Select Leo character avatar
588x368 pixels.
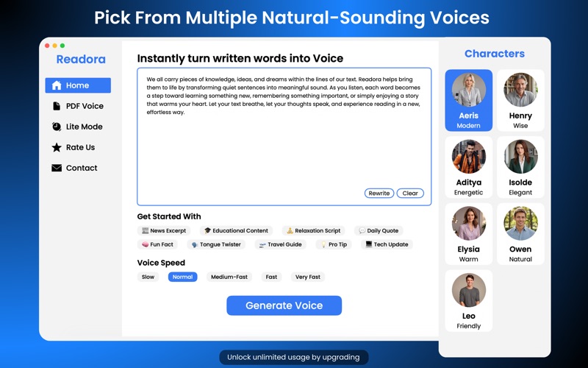[x=468, y=290]
